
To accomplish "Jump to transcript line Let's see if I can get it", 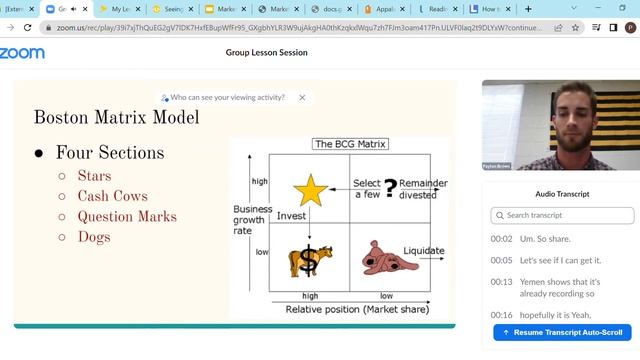I will click(560, 260).
